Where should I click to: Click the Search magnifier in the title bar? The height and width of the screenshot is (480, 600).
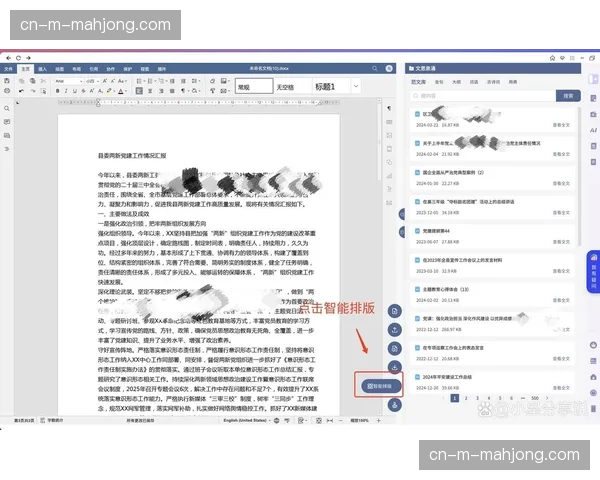(x=375, y=68)
